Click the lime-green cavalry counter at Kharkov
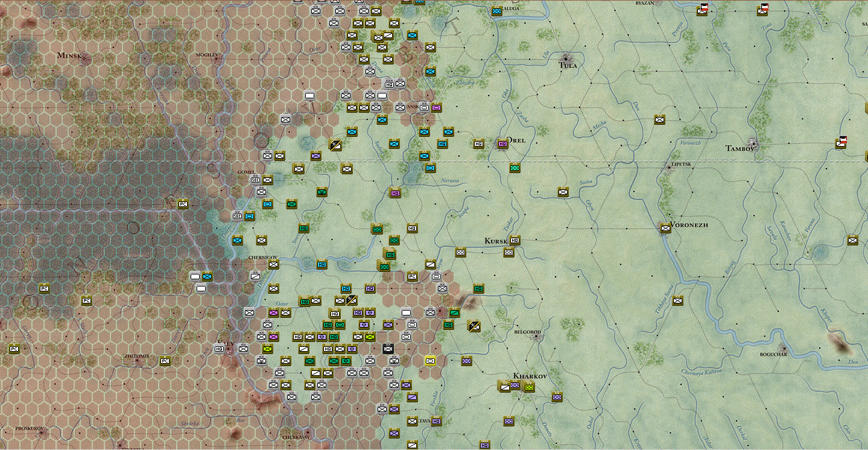The width and height of the screenshot is (868, 450). (x=529, y=387)
